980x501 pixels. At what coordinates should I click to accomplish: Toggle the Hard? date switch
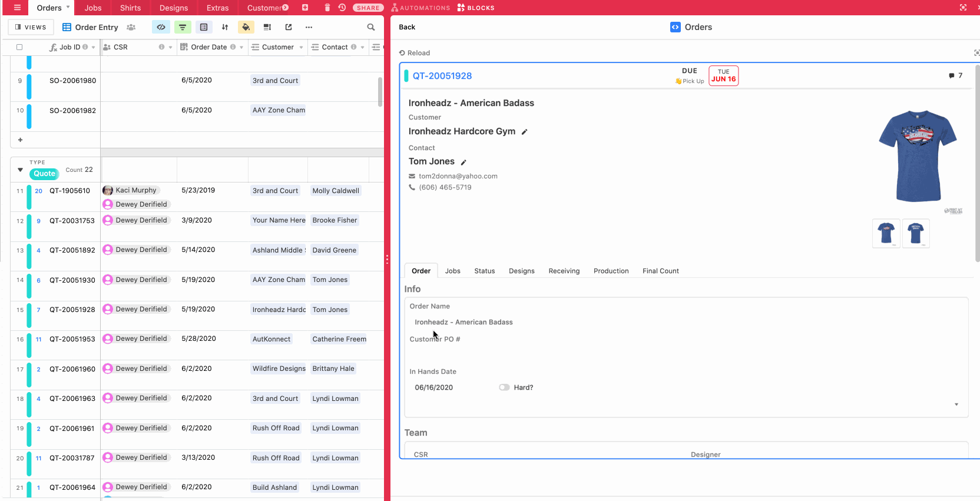[x=504, y=387]
